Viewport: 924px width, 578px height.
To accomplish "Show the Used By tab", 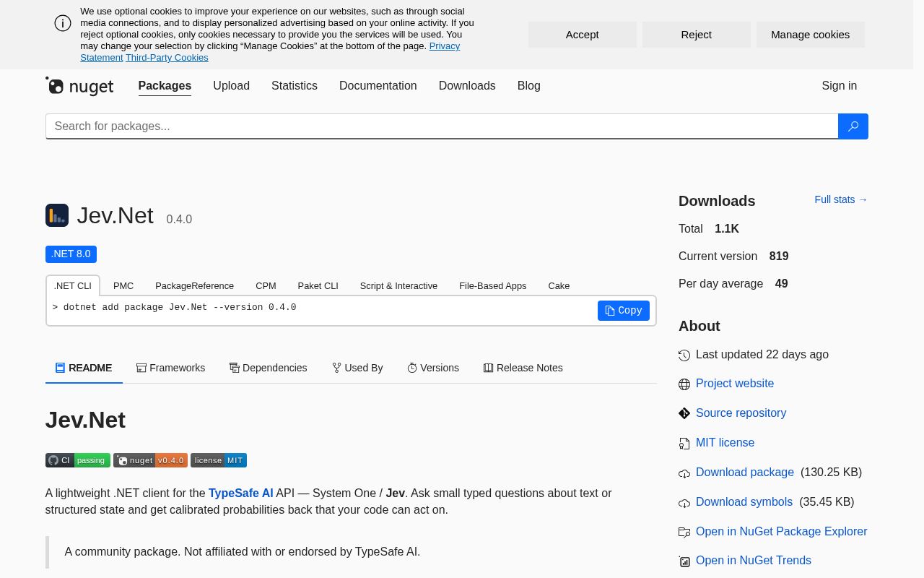I will (x=357, y=368).
